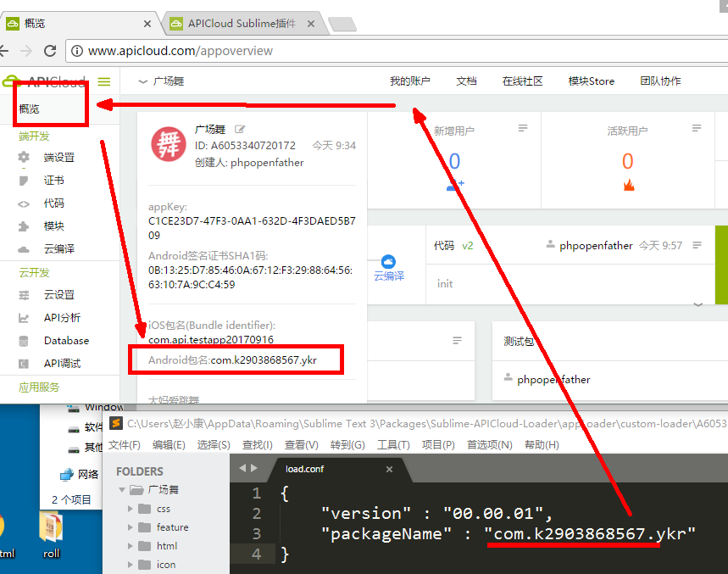Open 端设置 gear icon in sidebar
728x574 pixels.
(x=25, y=158)
